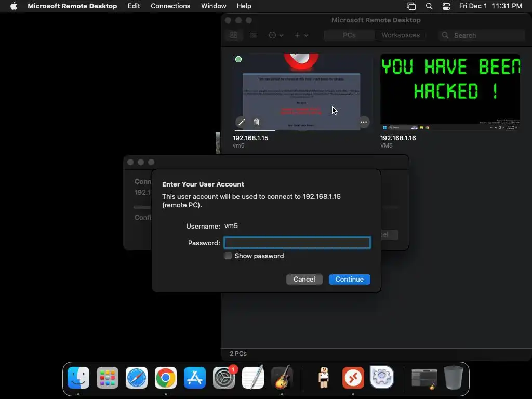Click the Cancel button in account dialog
The height and width of the screenshot is (399, 532).
coord(304,279)
